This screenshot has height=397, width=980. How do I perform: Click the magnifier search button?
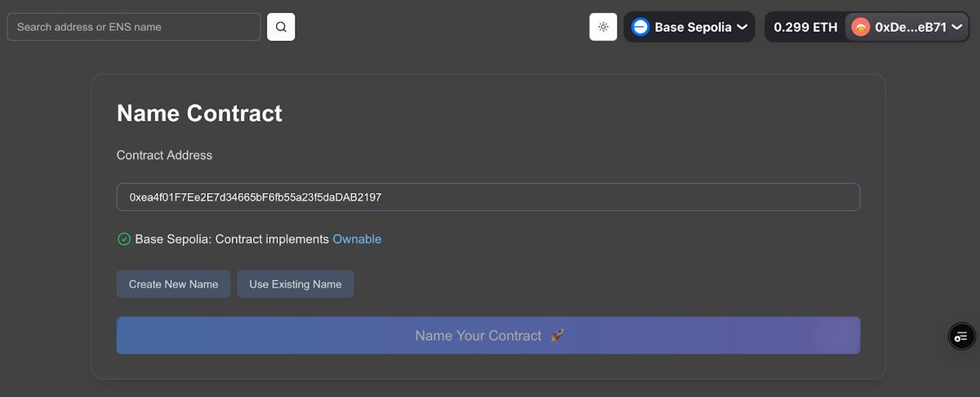(x=281, y=27)
